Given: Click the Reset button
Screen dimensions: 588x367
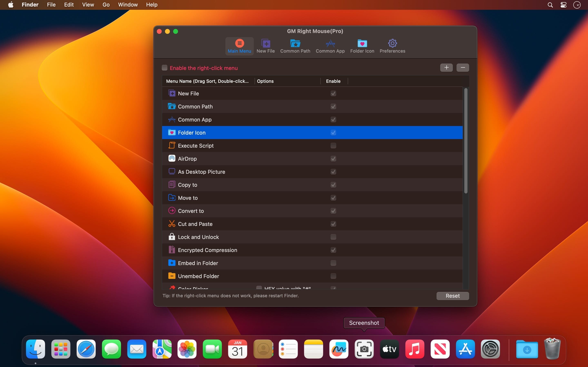Looking at the screenshot, I should click(x=452, y=296).
